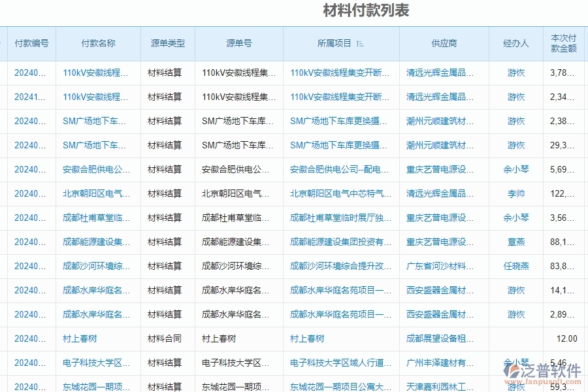Click operator name 任晓燕

click(x=515, y=266)
